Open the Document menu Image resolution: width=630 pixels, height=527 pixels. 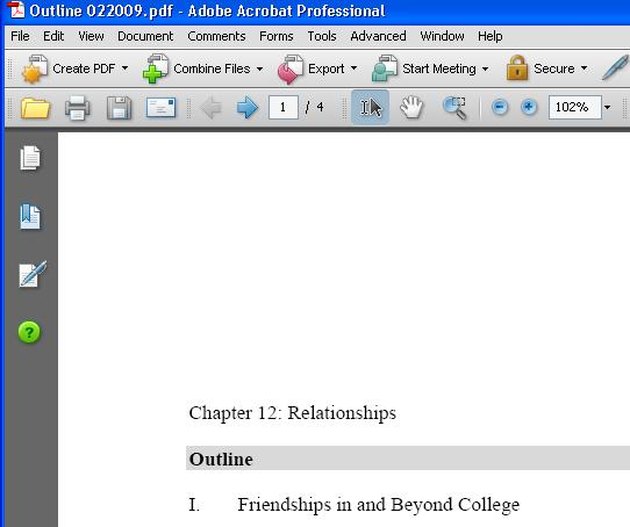coord(145,36)
